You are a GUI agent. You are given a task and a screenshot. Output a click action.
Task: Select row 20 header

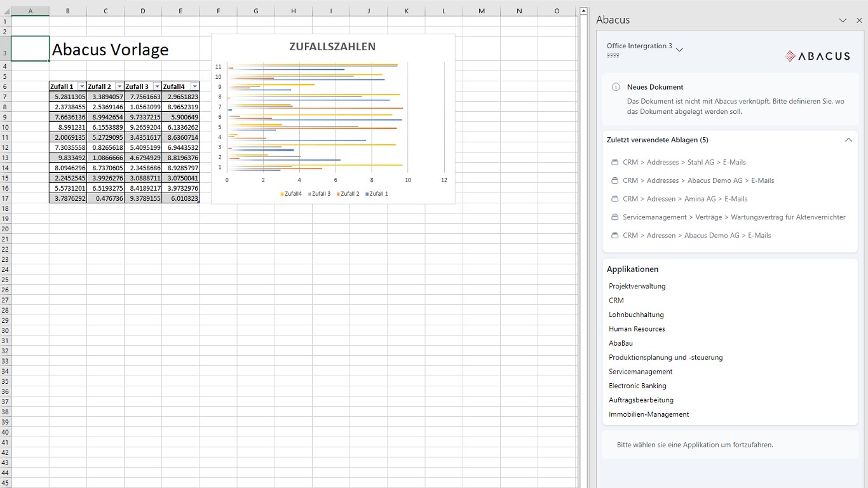click(x=6, y=228)
